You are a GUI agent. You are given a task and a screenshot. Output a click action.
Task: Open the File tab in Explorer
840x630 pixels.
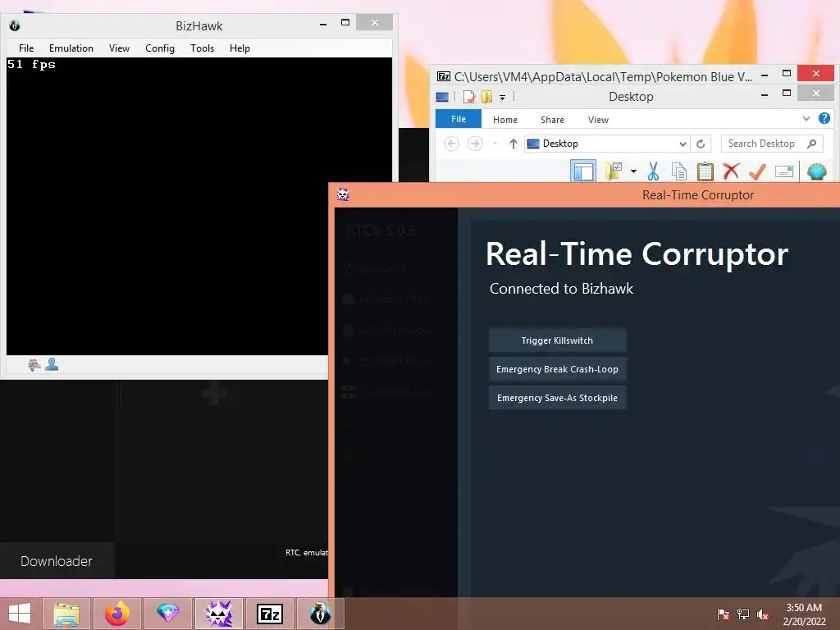[x=459, y=119]
